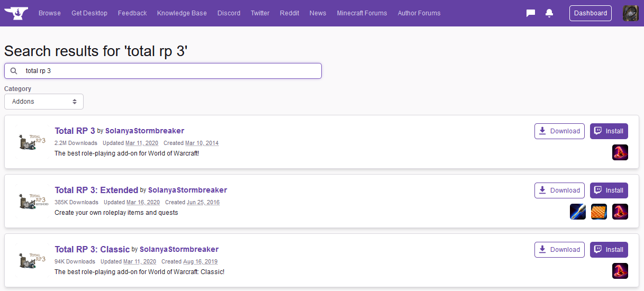Click the search magnifier icon
Image resolution: width=644 pixels, height=291 pixels.
pos(14,71)
